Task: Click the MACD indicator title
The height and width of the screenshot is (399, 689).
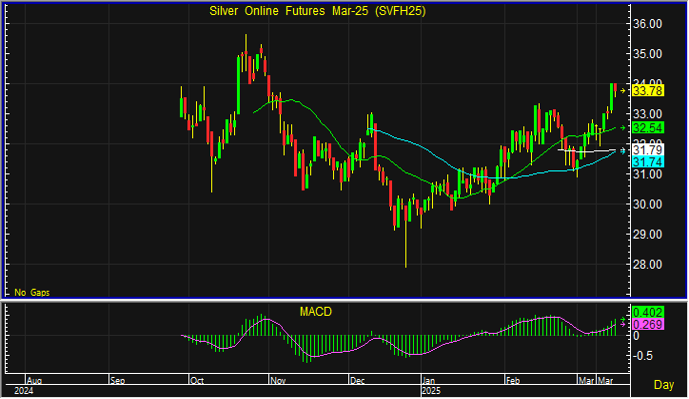Action: point(315,312)
